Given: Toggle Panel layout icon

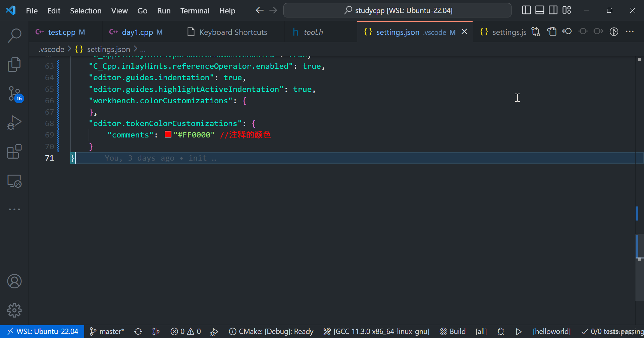Looking at the screenshot, I should [x=540, y=10].
